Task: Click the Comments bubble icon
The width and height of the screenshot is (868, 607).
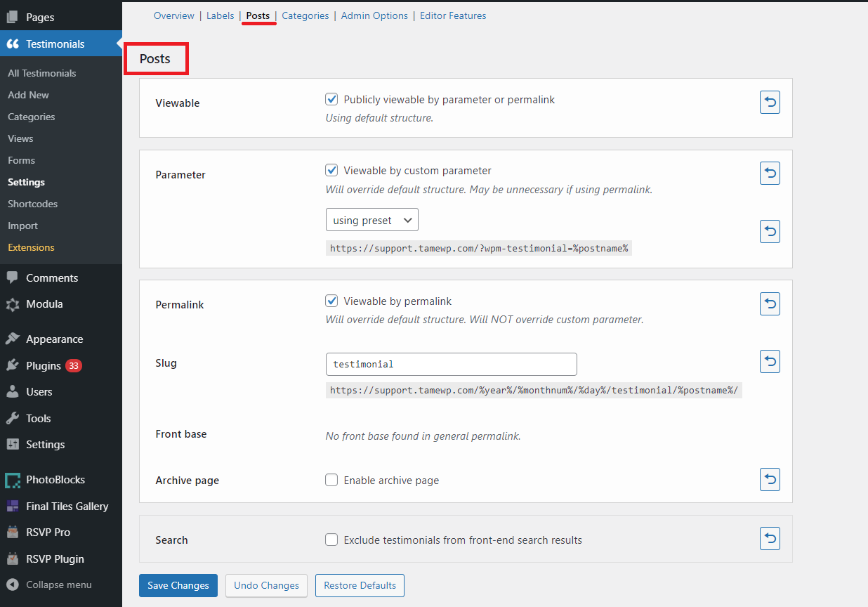Action: pyautogui.click(x=13, y=278)
